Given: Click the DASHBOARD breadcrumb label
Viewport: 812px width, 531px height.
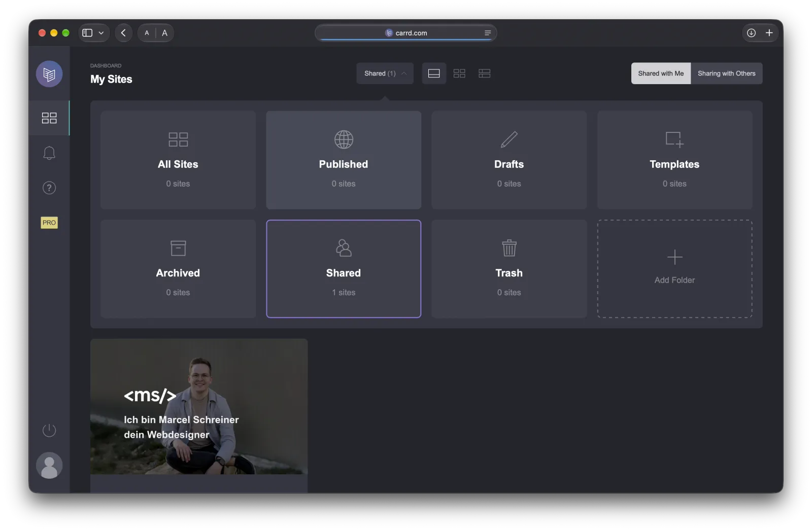Looking at the screenshot, I should click(x=106, y=66).
